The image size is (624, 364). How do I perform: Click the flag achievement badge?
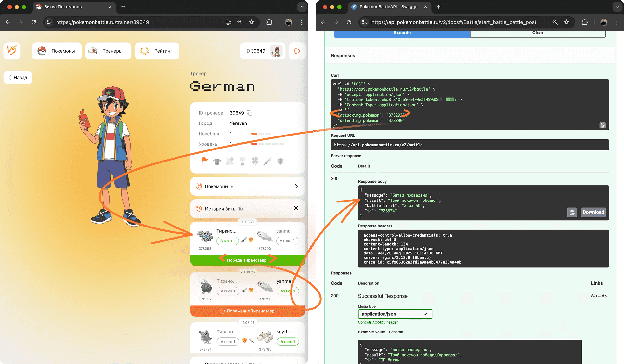tap(204, 161)
